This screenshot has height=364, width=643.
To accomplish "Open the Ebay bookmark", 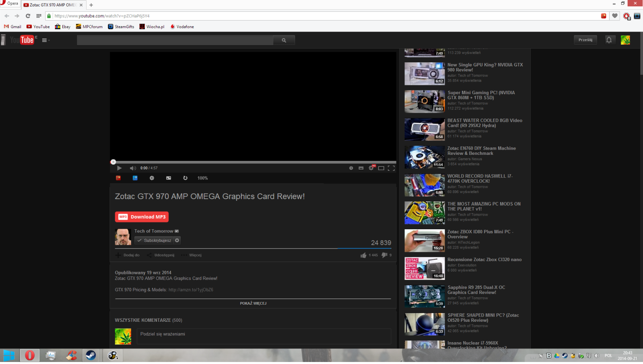I will pos(63,27).
